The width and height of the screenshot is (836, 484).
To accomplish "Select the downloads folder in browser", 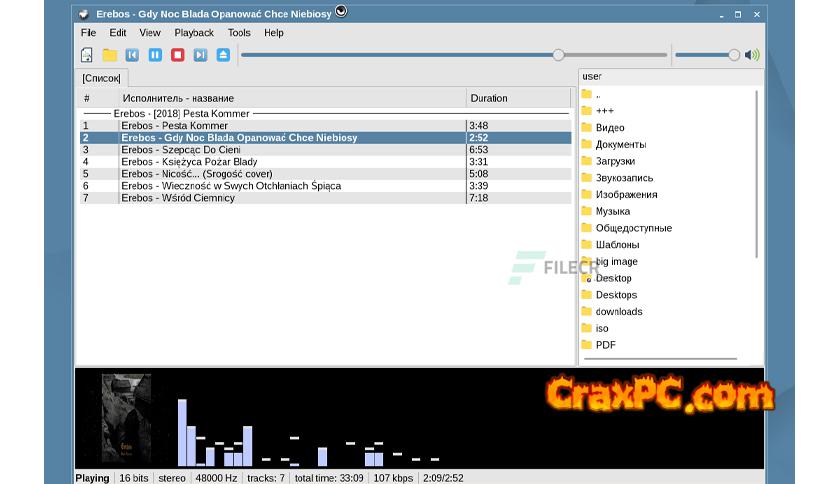I will click(618, 312).
